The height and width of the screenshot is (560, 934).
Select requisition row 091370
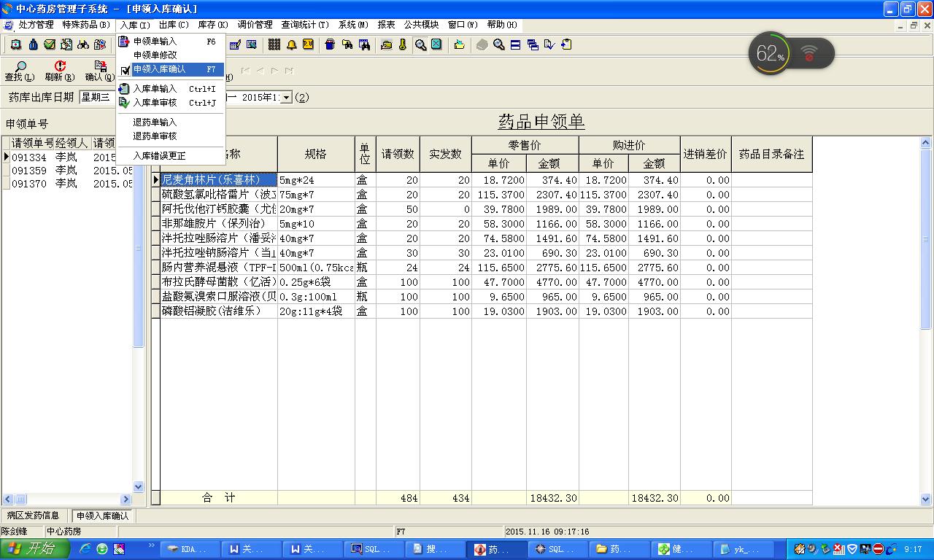[x=67, y=184]
